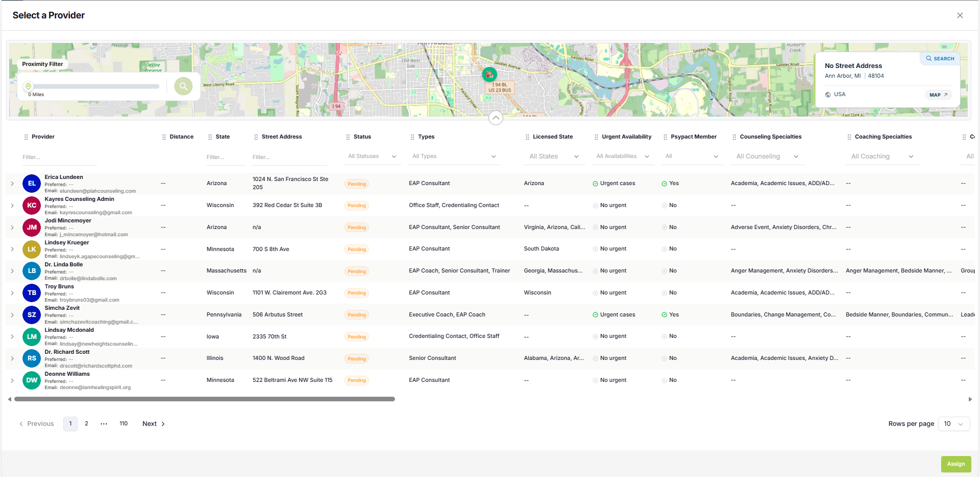Image resolution: width=980 pixels, height=477 pixels.
Task: Jump to page 110 in the pagination
Action: click(x=124, y=424)
